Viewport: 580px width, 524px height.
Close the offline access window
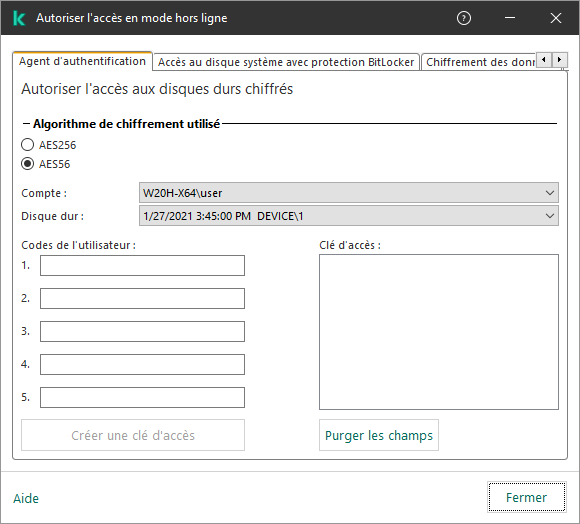556,18
